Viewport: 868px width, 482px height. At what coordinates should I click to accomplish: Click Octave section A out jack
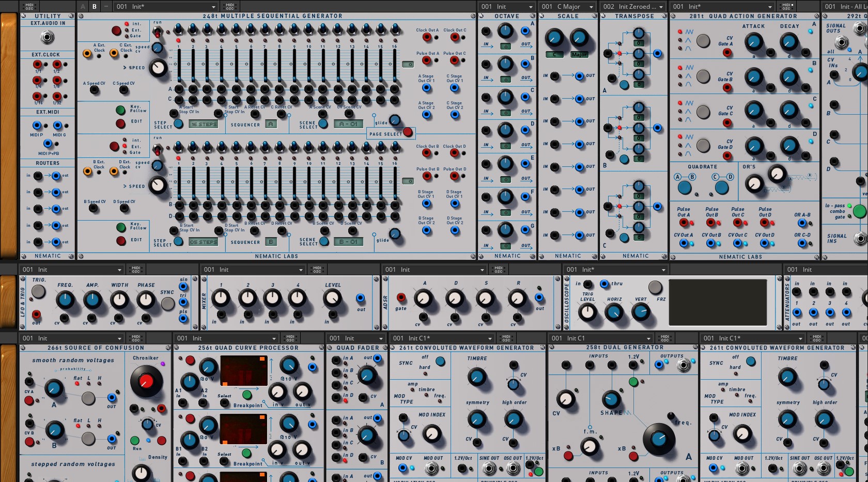click(525, 31)
